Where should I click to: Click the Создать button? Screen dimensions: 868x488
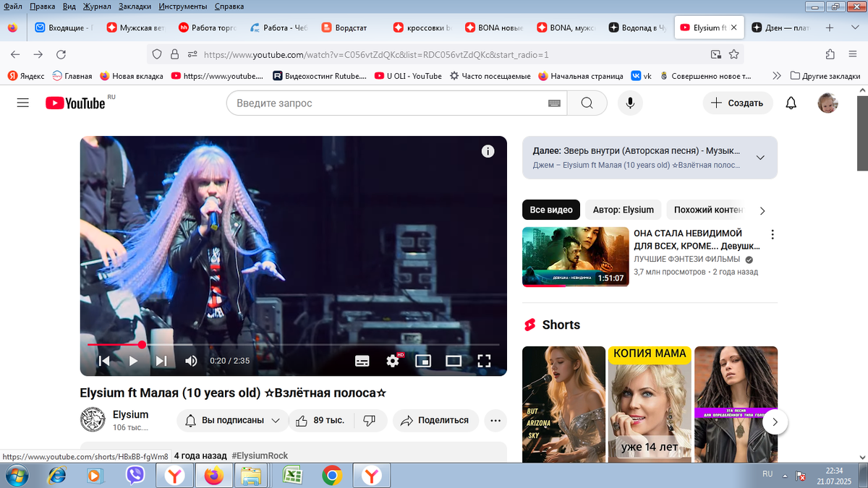738,103
